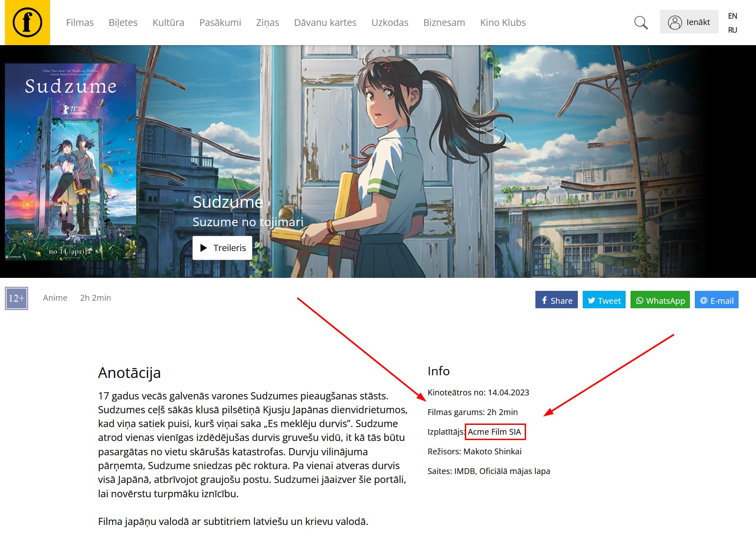This screenshot has width=756, height=537.
Task: Switch site language to RU
Action: 732,30
